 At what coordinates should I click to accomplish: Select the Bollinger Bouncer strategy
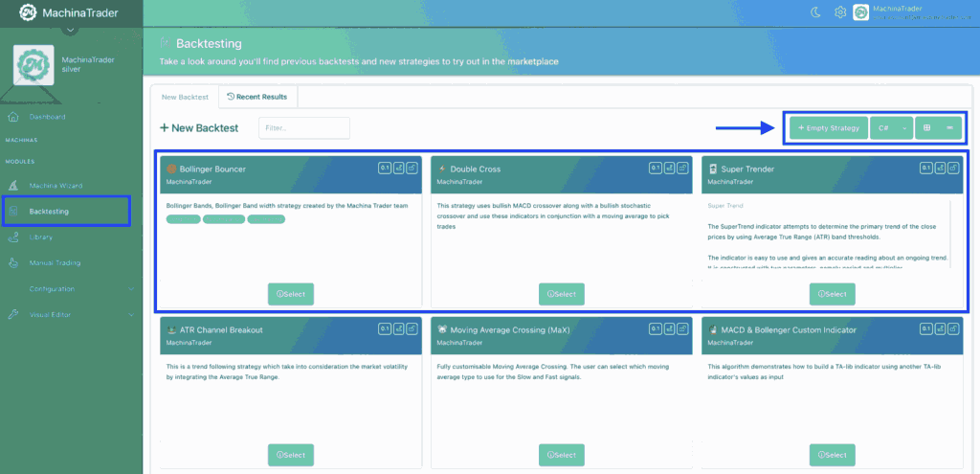291,294
